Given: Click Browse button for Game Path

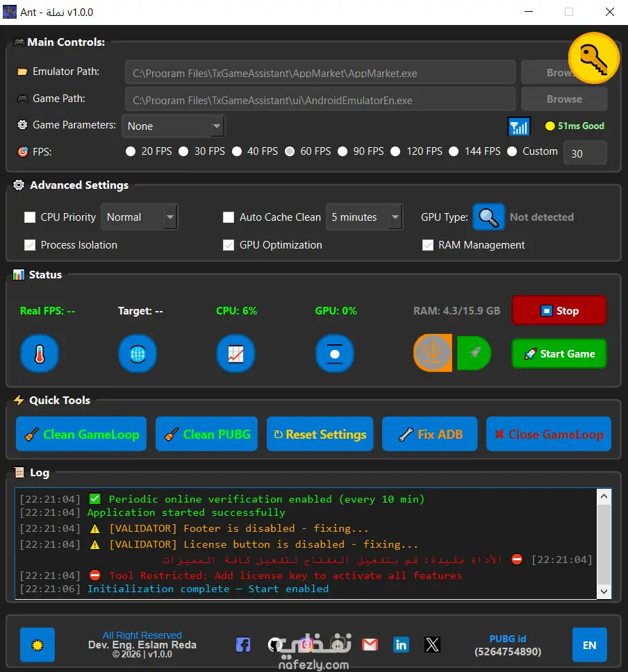Looking at the screenshot, I should coord(564,99).
